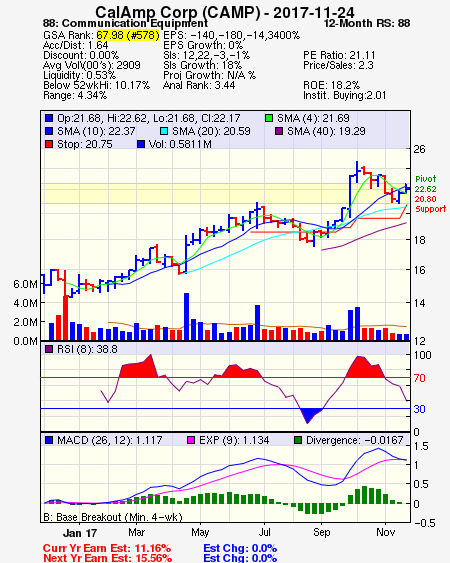The width and height of the screenshot is (450, 563).
Task: Click the EPS: -140,-180,-14,3400% text
Action: click(231, 35)
